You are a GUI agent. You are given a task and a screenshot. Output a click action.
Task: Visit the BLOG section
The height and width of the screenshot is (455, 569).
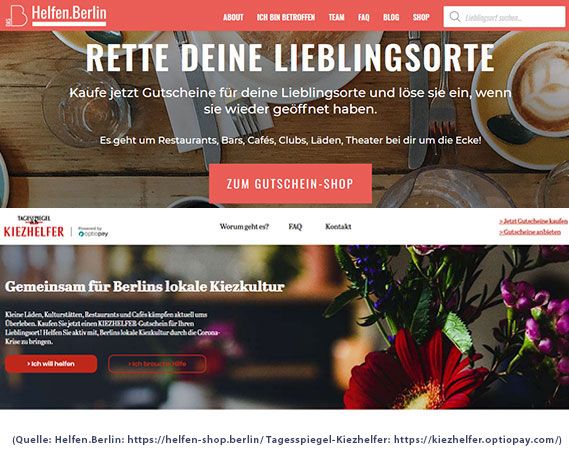pyautogui.click(x=391, y=17)
